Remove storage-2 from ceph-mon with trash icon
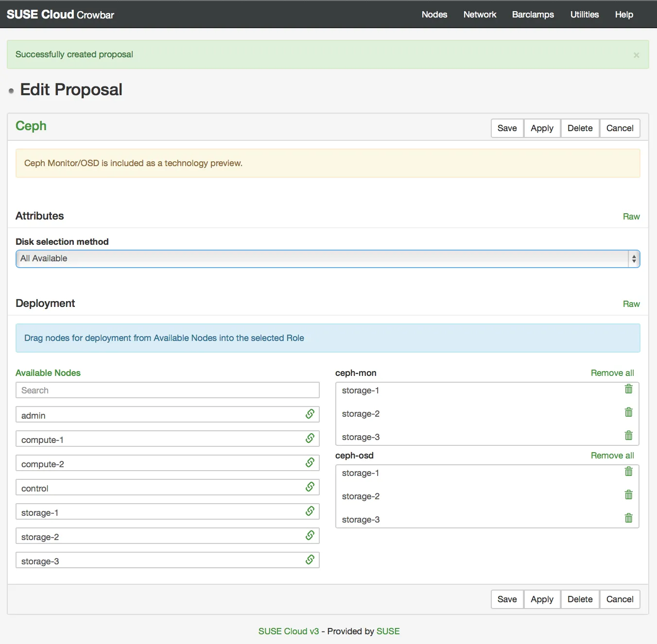This screenshot has width=657, height=644. (628, 412)
